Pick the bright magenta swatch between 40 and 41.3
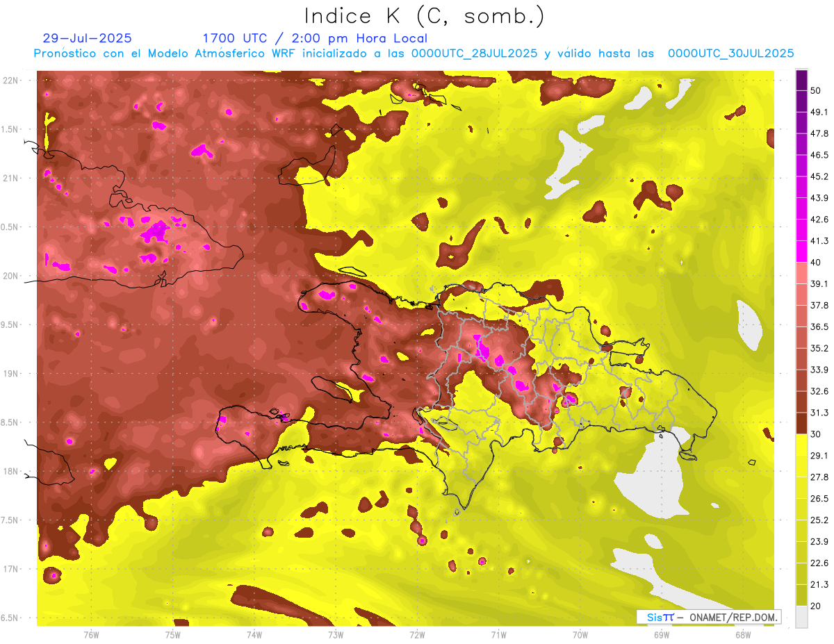Image resolution: width=834 pixels, height=644 pixels. point(801,251)
